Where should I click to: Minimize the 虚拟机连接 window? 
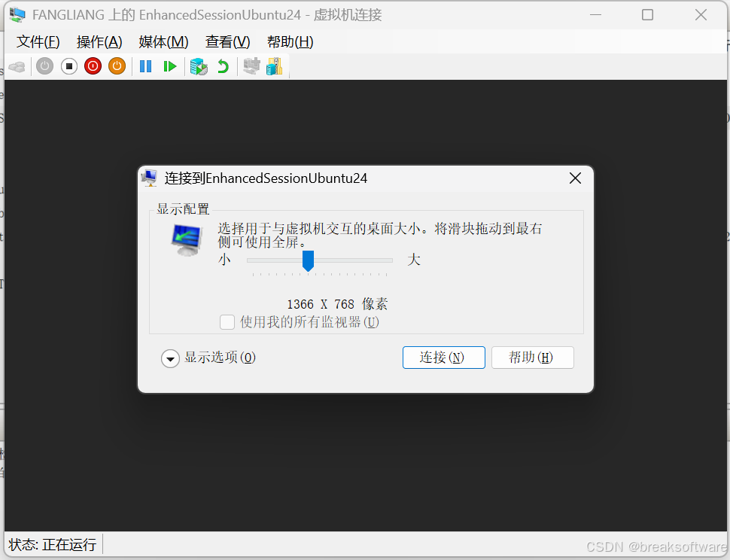tap(595, 15)
